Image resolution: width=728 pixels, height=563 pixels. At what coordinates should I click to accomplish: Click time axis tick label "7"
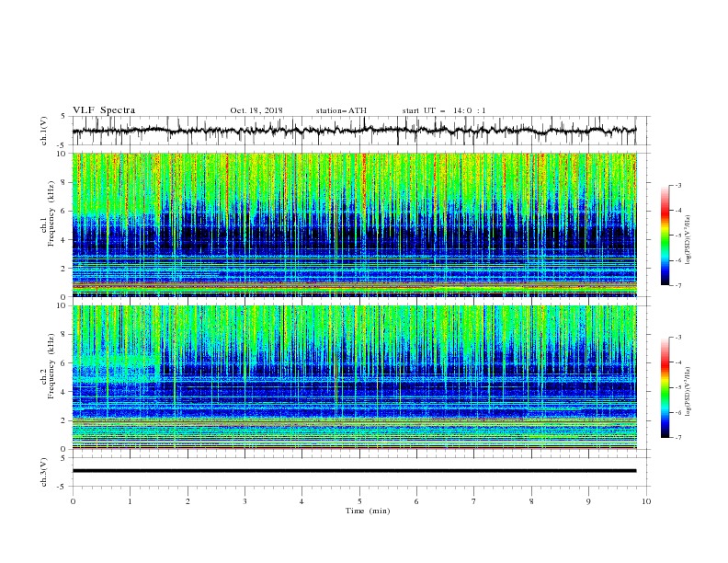474,501
